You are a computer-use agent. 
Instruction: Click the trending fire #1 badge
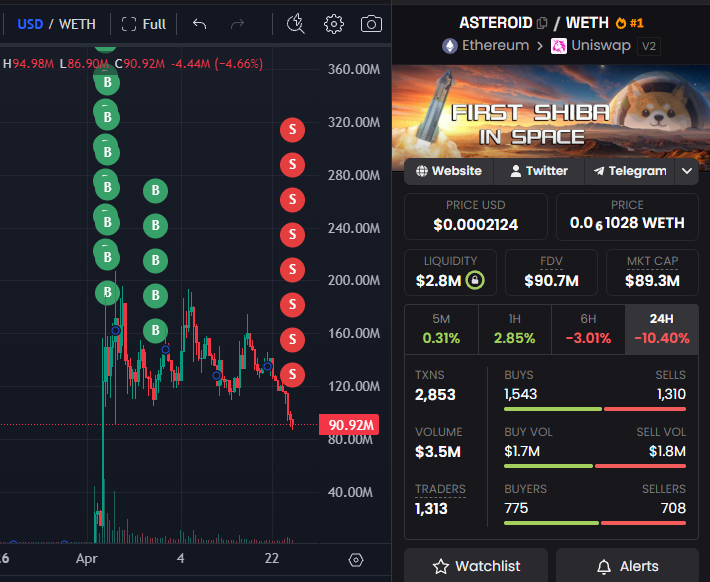click(x=629, y=23)
